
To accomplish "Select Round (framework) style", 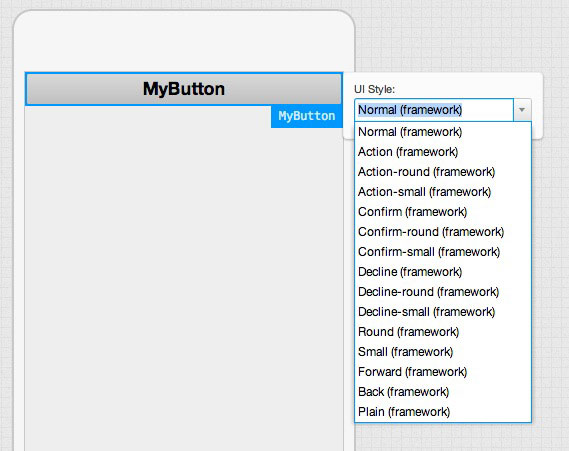I will [443, 332].
